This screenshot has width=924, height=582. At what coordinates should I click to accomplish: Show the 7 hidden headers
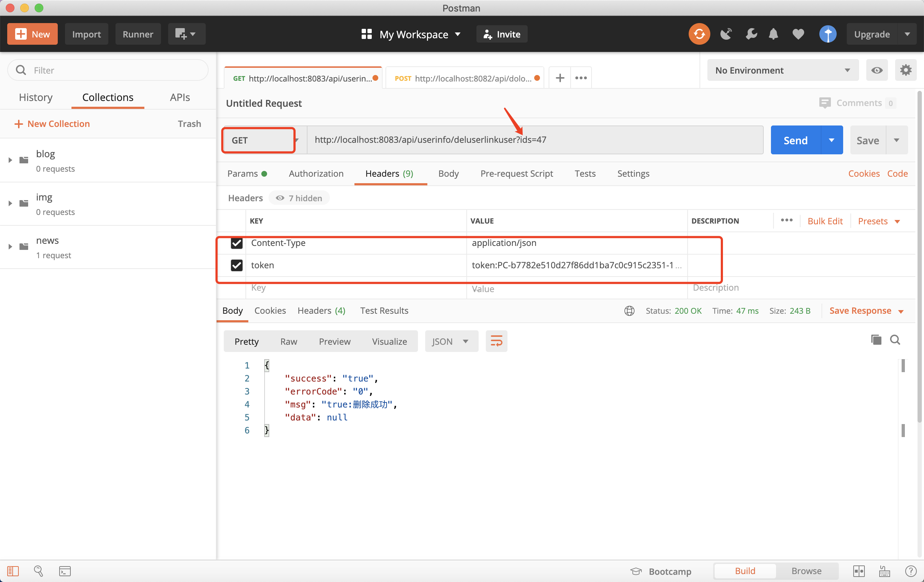[x=299, y=198]
